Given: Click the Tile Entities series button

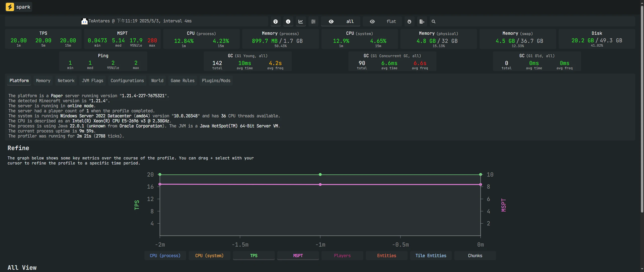Looking at the screenshot, I should click(x=431, y=256).
